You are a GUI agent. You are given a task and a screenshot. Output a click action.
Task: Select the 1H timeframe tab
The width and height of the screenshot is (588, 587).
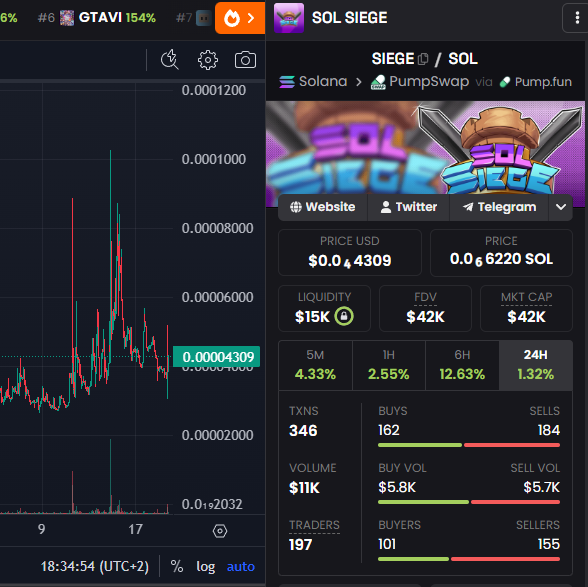coord(388,365)
